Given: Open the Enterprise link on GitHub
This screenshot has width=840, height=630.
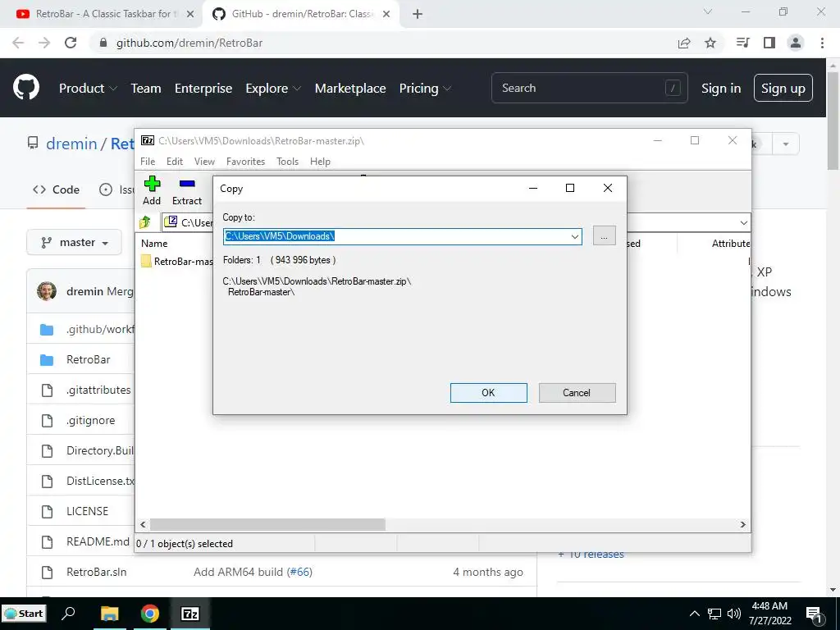Looking at the screenshot, I should tap(203, 89).
